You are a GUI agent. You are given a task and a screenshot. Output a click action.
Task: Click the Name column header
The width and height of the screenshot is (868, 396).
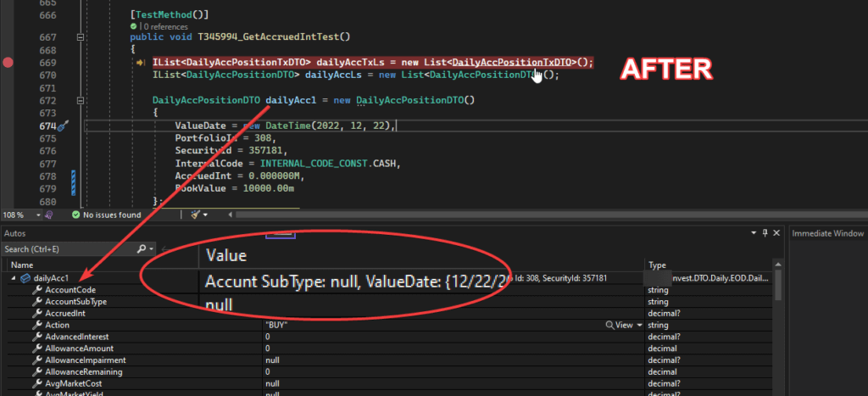click(x=22, y=265)
